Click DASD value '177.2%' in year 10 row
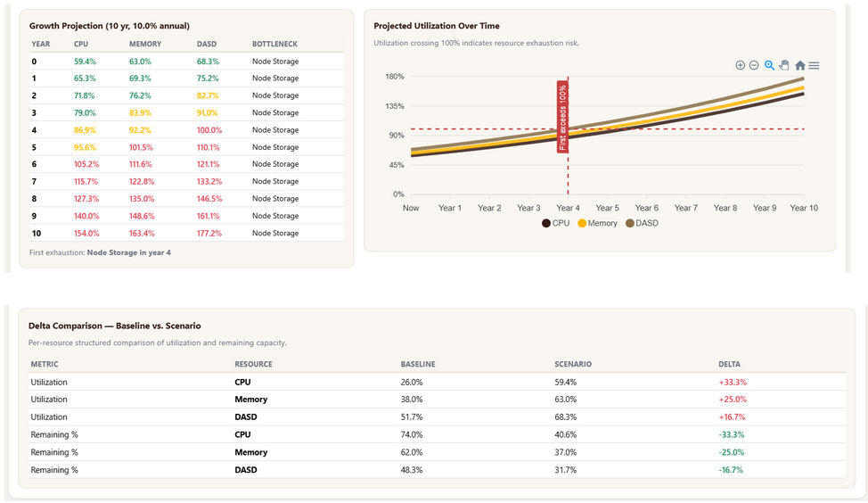Screen dimensions: 868x503 pos(209,234)
